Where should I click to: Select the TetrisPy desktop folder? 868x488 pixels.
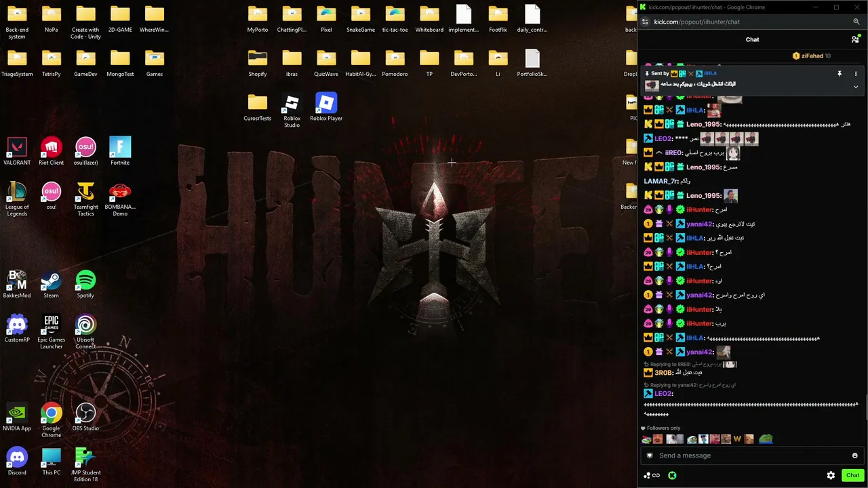(51, 63)
